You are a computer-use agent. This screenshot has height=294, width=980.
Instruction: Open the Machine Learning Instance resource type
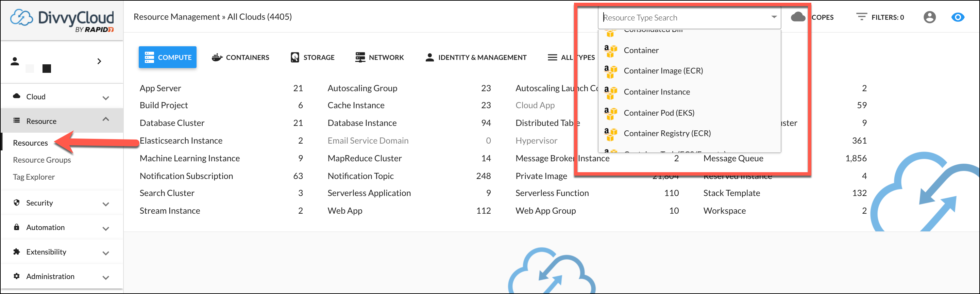[189, 158]
